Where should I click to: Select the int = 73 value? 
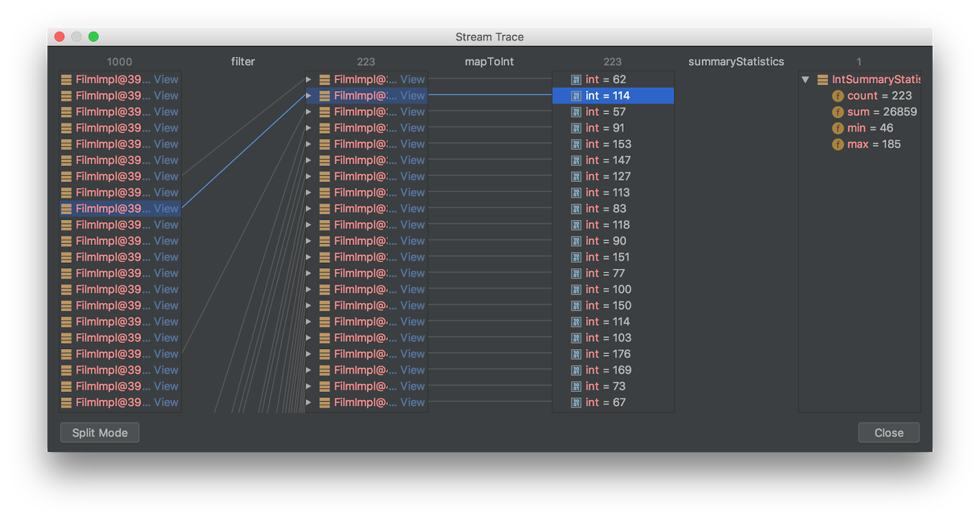(605, 386)
